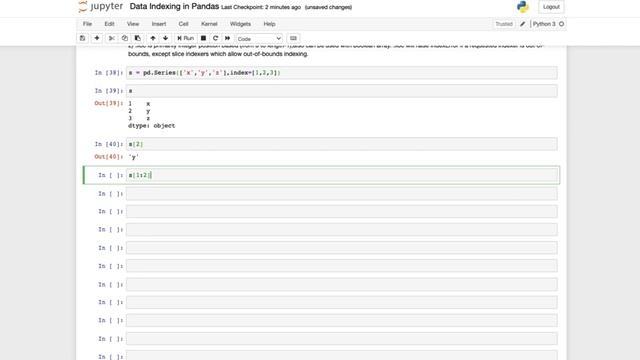The width and height of the screenshot is (640, 360).
Task: Open the Kernel menu
Action: [209, 24]
